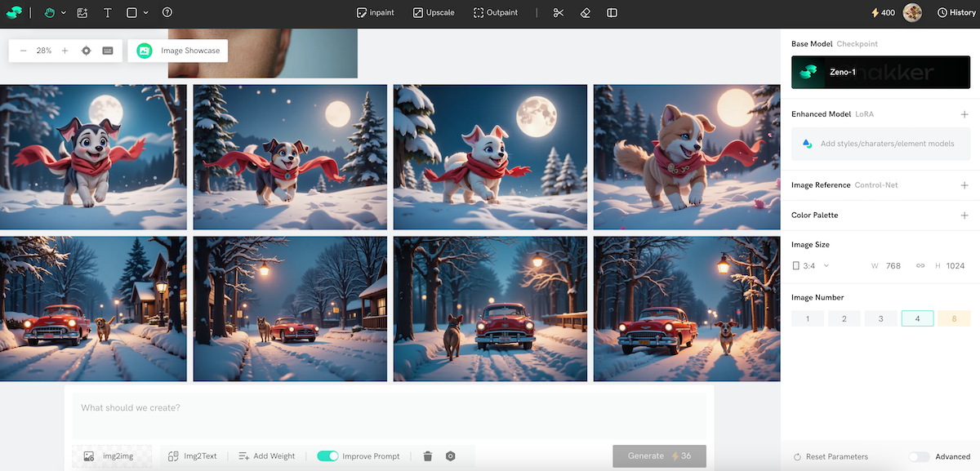Viewport: 980px width, 471px height.
Task: Choose Upscale in the top toolbar
Action: [433, 13]
